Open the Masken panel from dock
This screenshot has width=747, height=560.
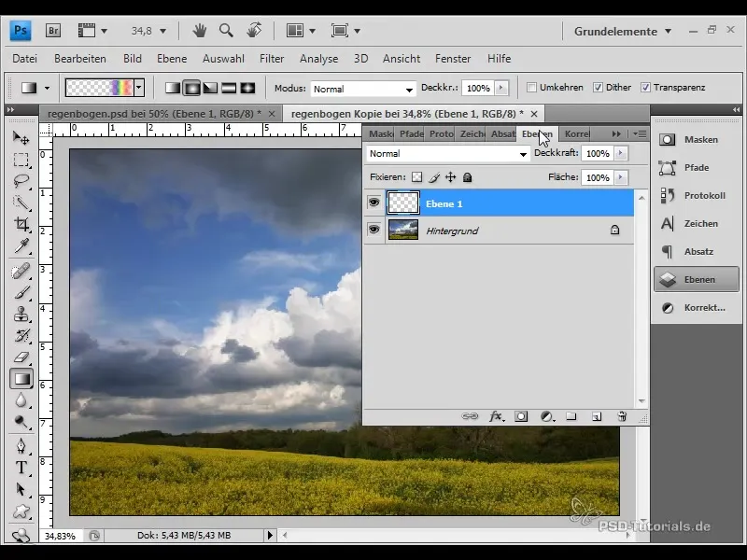click(x=696, y=139)
